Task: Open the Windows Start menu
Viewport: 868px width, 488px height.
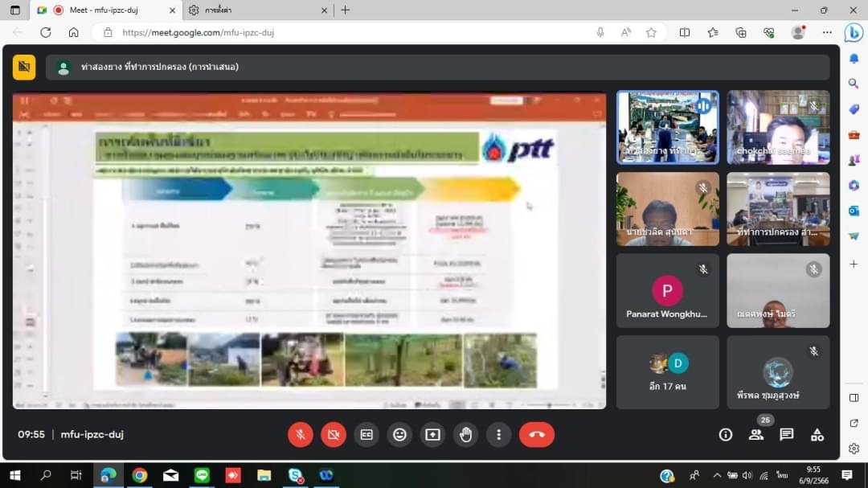Action: point(15,475)
